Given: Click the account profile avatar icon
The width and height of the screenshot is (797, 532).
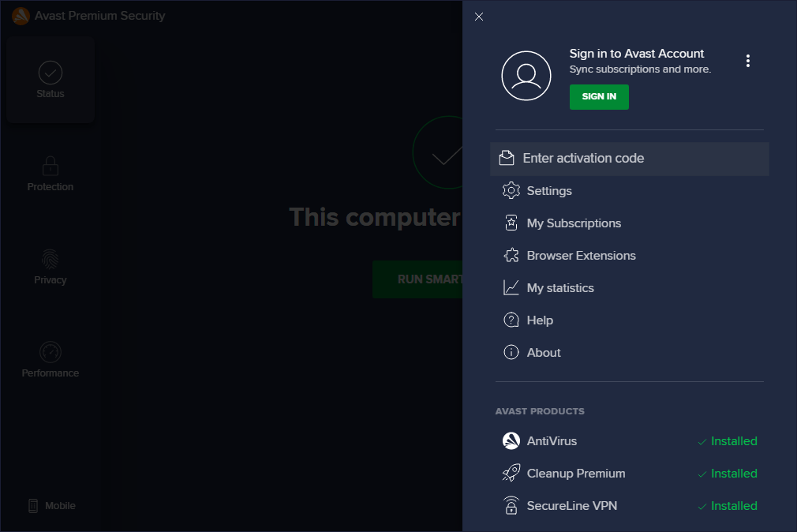Looking at the screenshot, I should click(526, 76).
